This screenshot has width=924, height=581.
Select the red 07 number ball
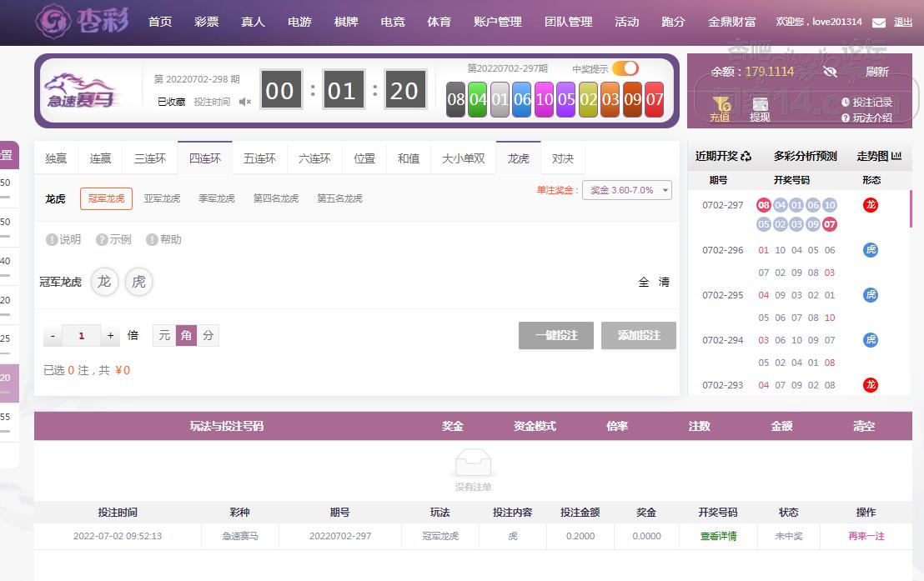point(655,100)
